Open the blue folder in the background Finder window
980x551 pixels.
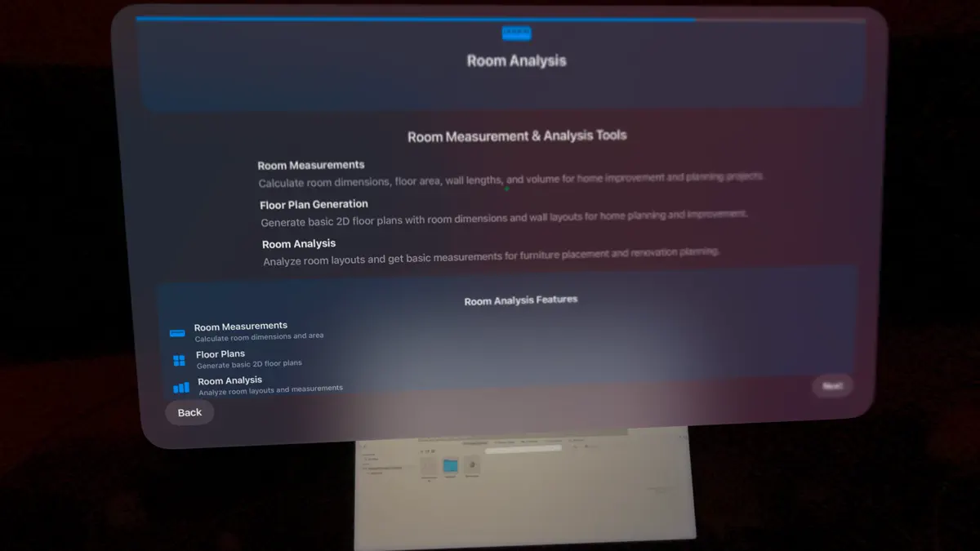(x=450, y=466)
